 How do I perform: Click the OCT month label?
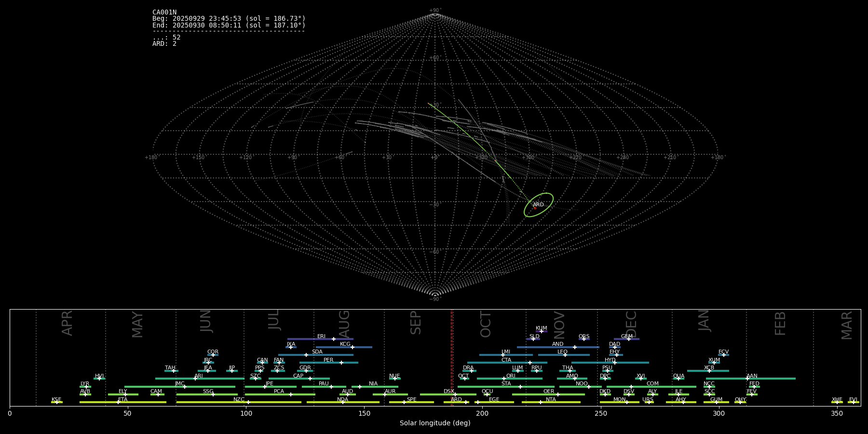pyautogui.click(x=486, y=324)
